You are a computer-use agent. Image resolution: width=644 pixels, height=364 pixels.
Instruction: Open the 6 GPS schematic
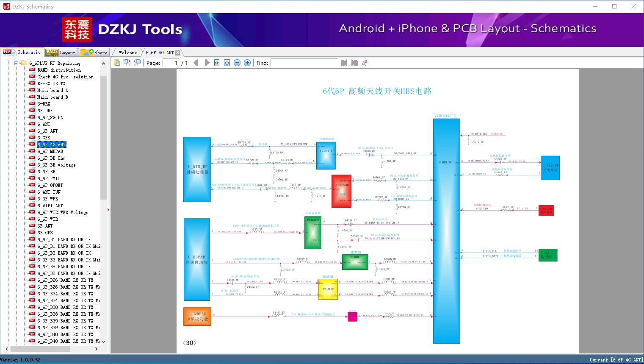[44, 138]
